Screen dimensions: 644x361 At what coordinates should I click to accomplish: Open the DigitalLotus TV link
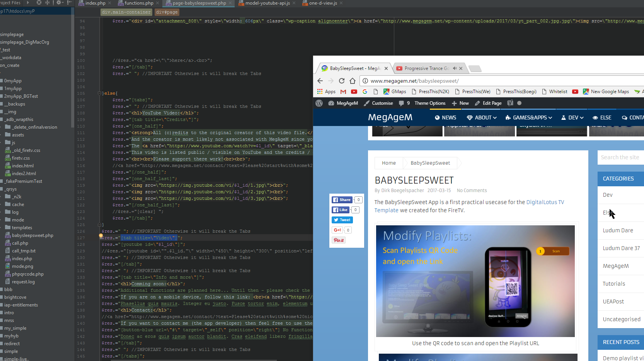pos(545,202)
